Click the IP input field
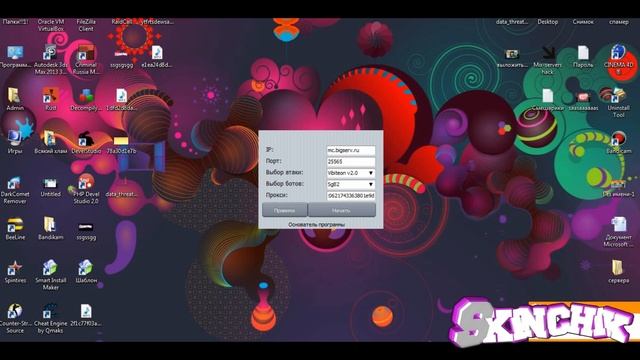Screen dimensions: 640x360 coord(351,150)
